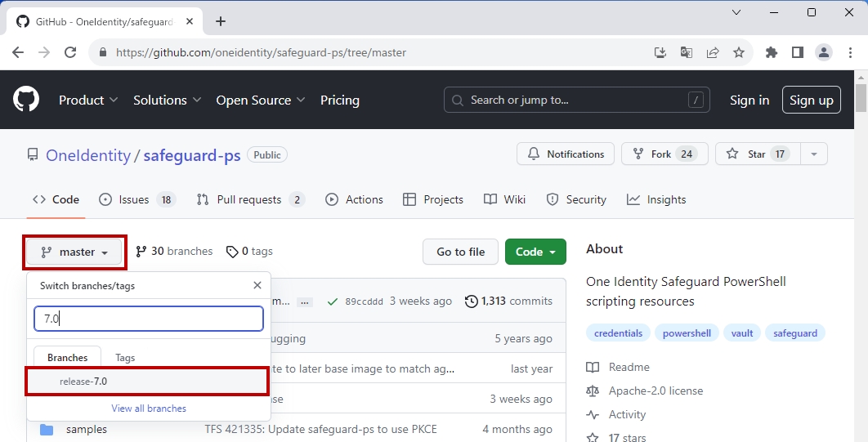Reload the page with the refresh icon
Image resolution: width=868 pixels, height=442 pixels.
[x=70, y=52]
